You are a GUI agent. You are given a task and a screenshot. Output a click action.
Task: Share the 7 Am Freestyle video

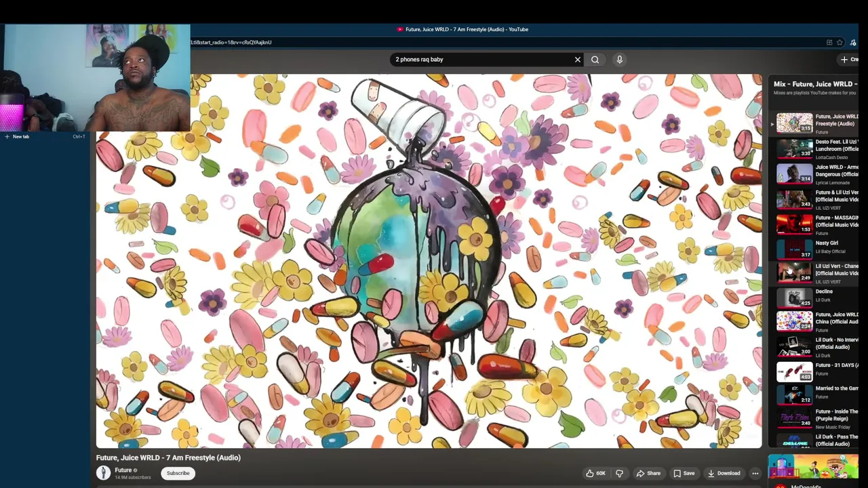point(649,473)
